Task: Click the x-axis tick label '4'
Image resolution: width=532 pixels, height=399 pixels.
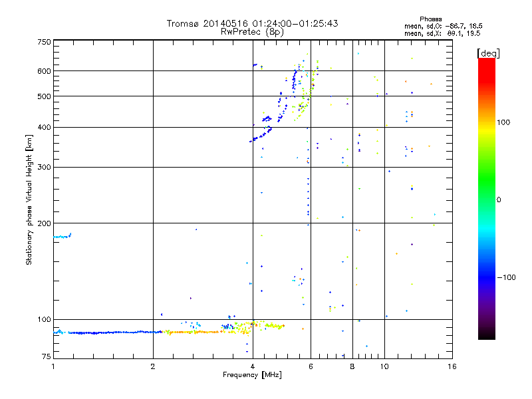Action: pos(253,366)
